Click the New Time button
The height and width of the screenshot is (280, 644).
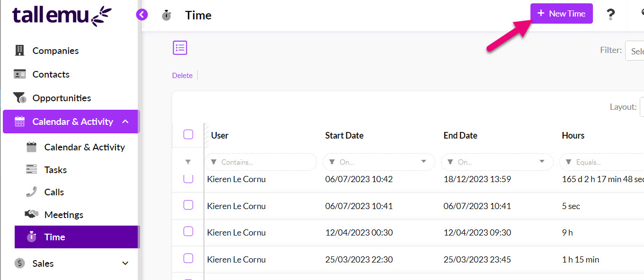coord(561,14)
